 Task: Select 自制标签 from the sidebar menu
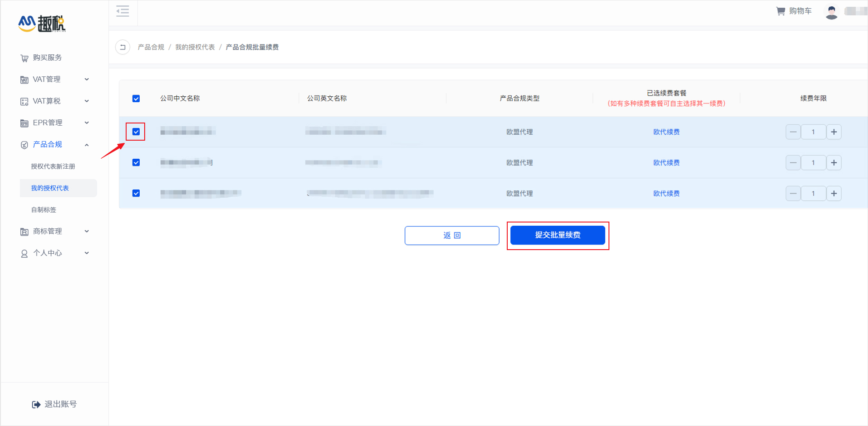tap(43, 209)
